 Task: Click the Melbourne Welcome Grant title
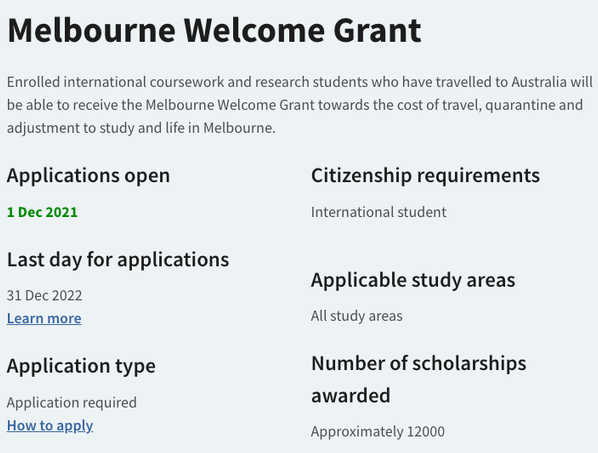(x=214, y=30)
